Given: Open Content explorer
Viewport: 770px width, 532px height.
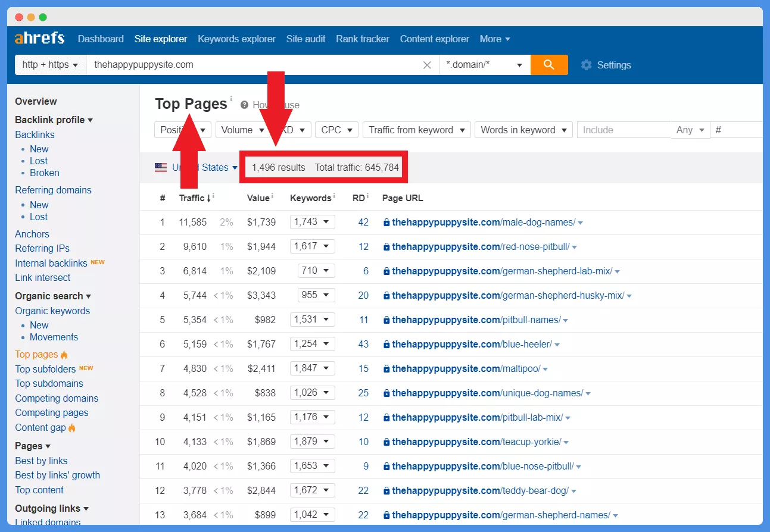Looking at the screenshot, I should [435, 39].
